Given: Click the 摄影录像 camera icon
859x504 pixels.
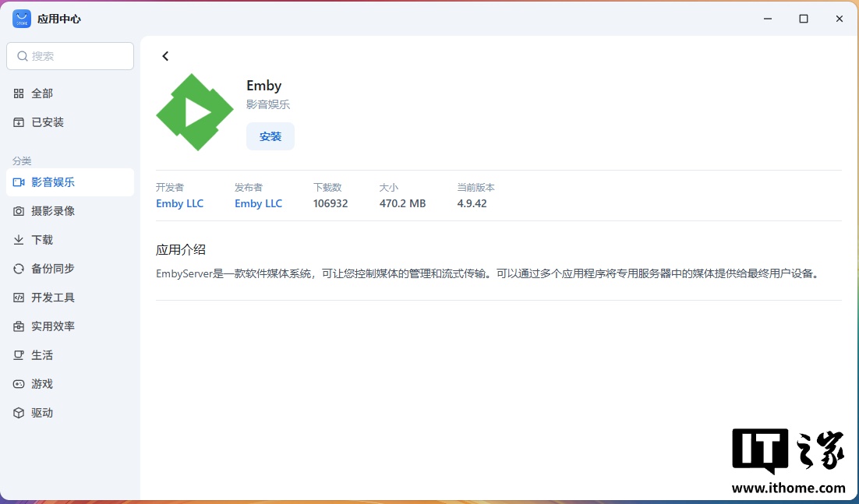Looking at the screenshot, I should [x=19, y=211].
